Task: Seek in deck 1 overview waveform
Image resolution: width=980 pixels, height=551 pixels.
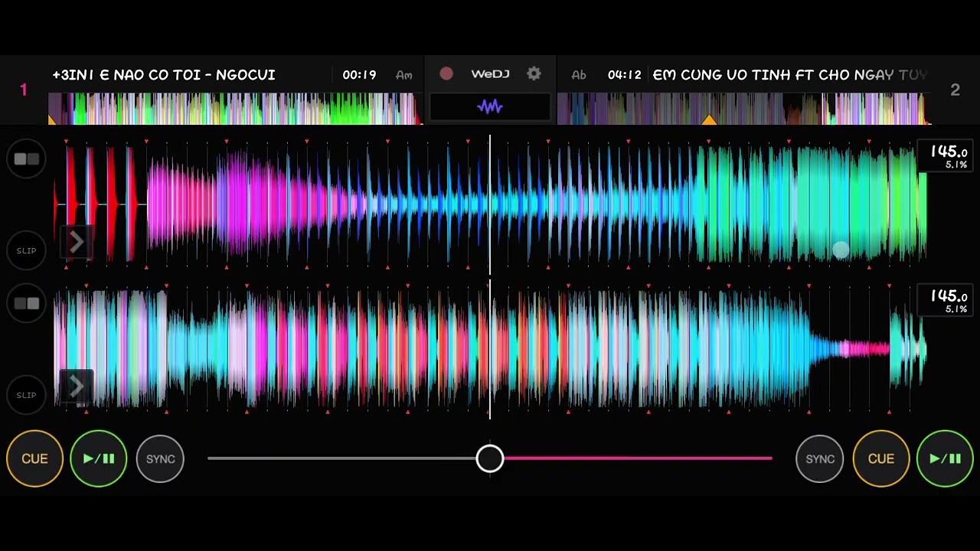Action: pos(234,109)
